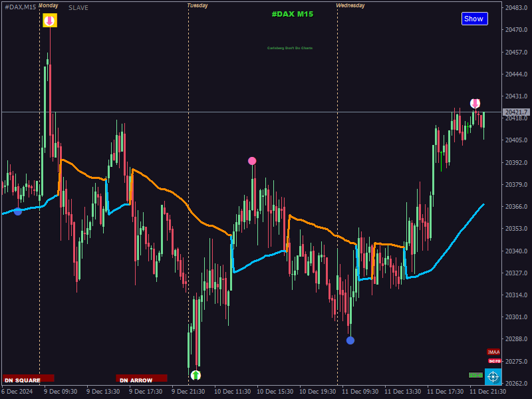Toggle the green SS-o label
Image resolution: width=532 pixels, height=399 pixels.
pos(475,375)
